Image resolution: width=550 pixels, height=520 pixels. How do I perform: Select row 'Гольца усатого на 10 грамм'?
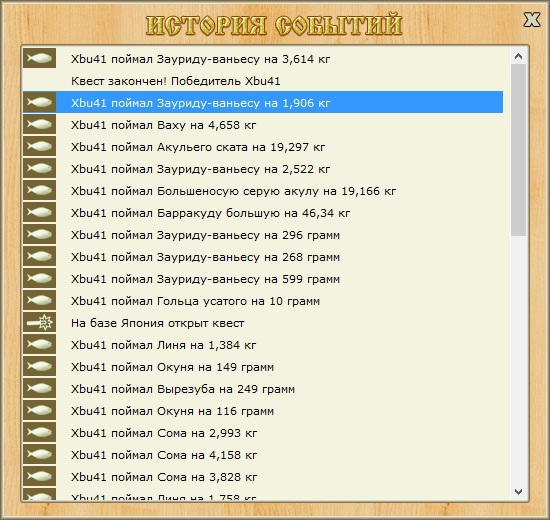point(263,300)
